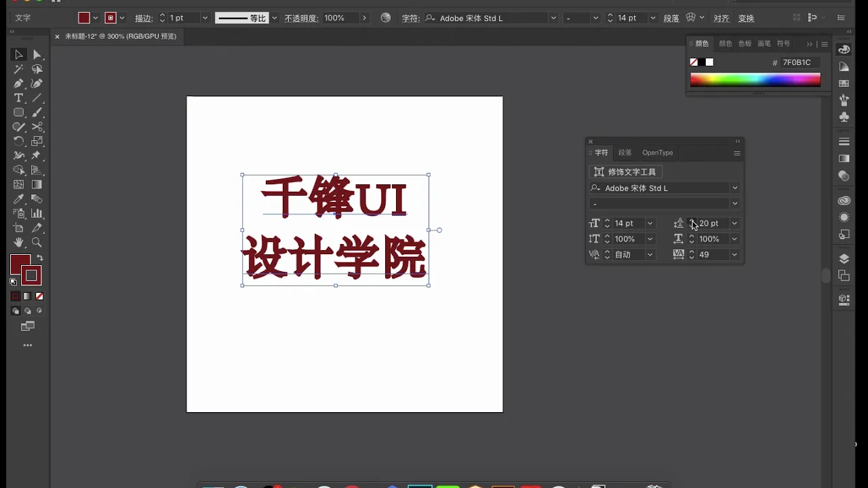Select the Blend tool
The image size is (868, 488).
[37, 199]
